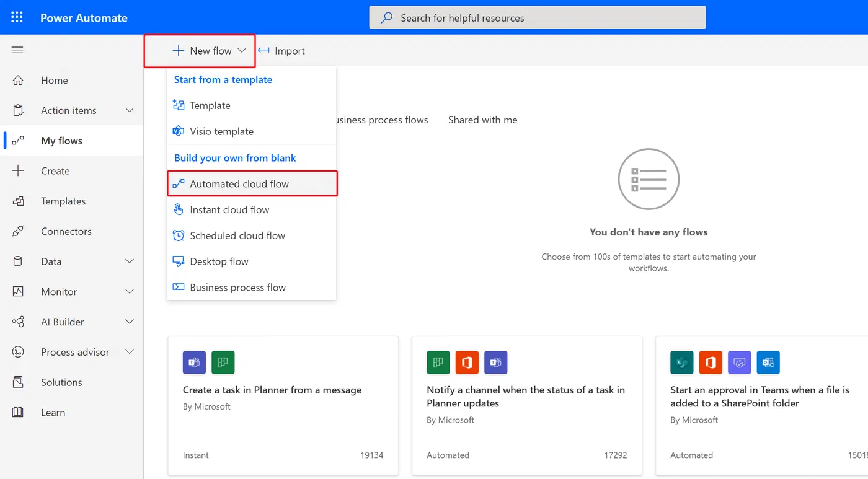Switch to Shared with me tab
868x479 pixels.
482,120
